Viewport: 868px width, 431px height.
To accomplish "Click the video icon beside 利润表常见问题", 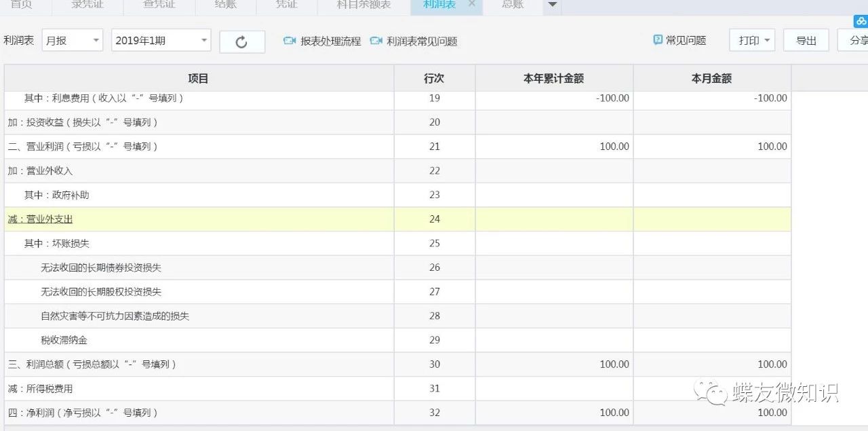I will click(377, 41).
